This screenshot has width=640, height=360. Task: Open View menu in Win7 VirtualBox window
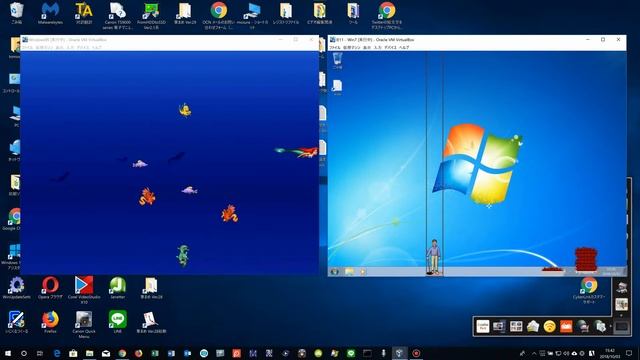(367, 47)
